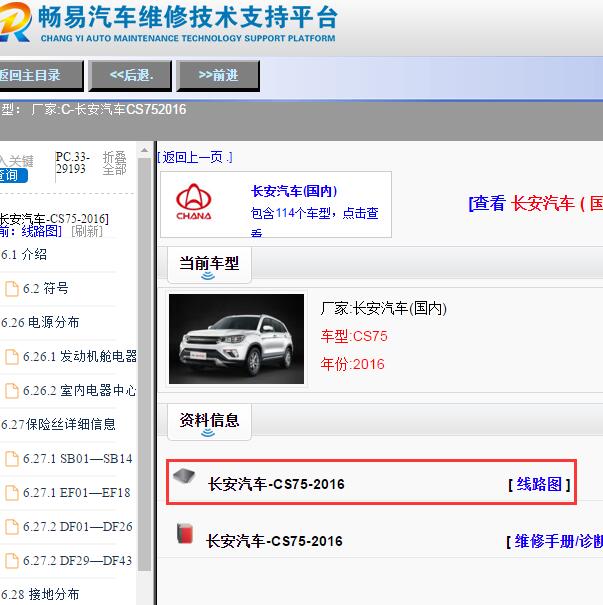Click page icon next to SB01—SB14
Screen dimensions: 603x605
(12, 459)
